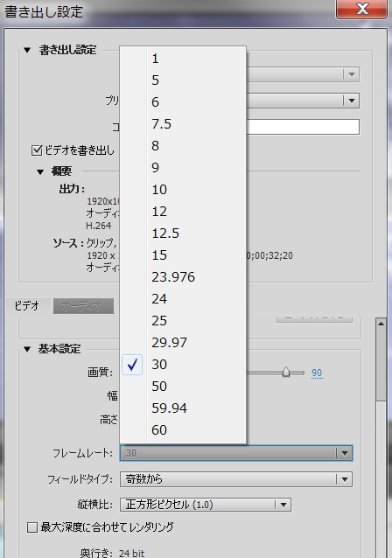This screenshot has height=558, width=392.
Task: Choose 59.94 from the dropdown list
Action: click(x=183, y=408)
